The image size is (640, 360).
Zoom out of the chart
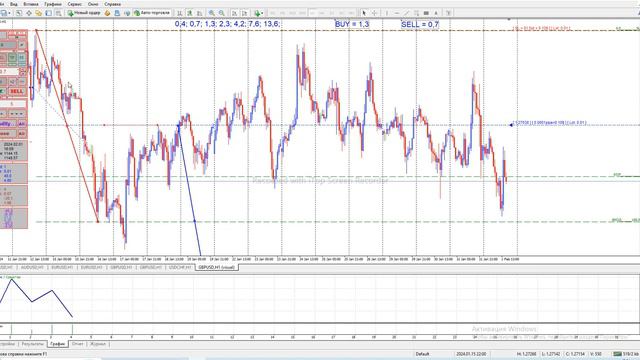[x=222, y=13]
